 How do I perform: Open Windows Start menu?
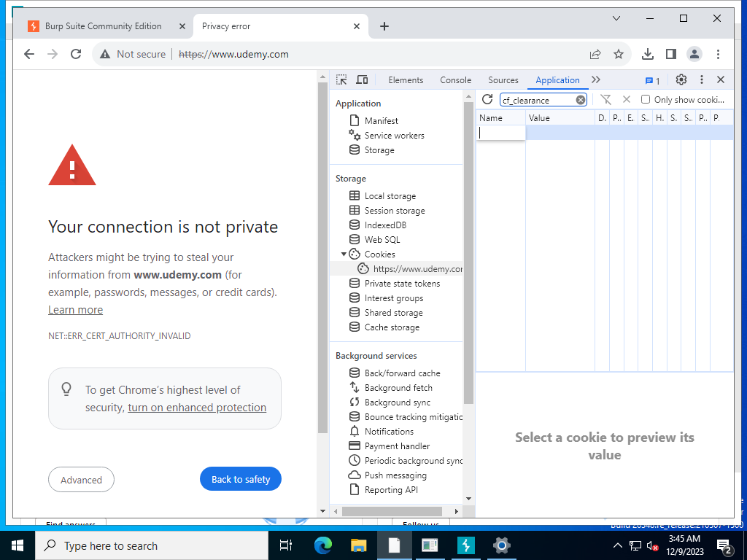coord(18,545)
